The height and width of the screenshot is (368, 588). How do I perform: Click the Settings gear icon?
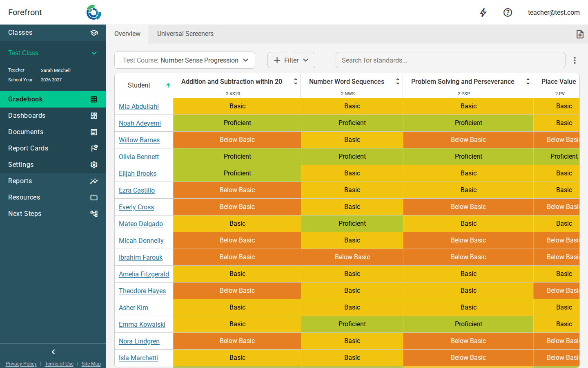click(94, 165)
